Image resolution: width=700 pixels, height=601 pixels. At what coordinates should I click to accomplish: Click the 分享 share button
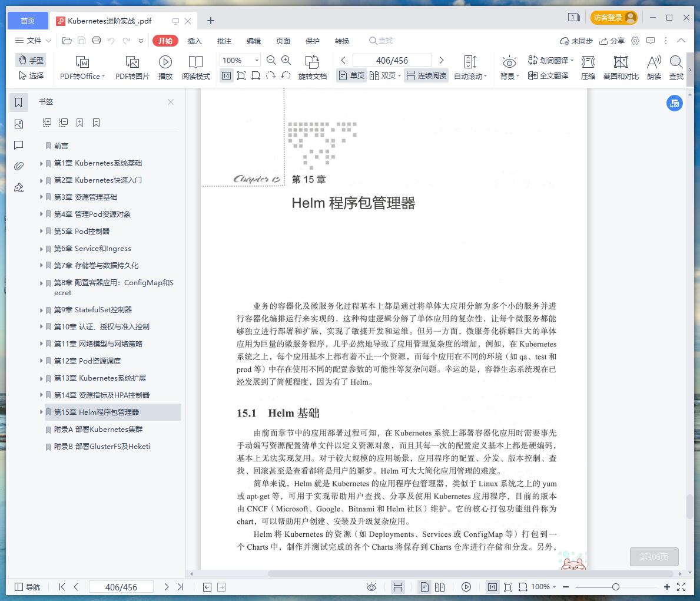point(612,41)
